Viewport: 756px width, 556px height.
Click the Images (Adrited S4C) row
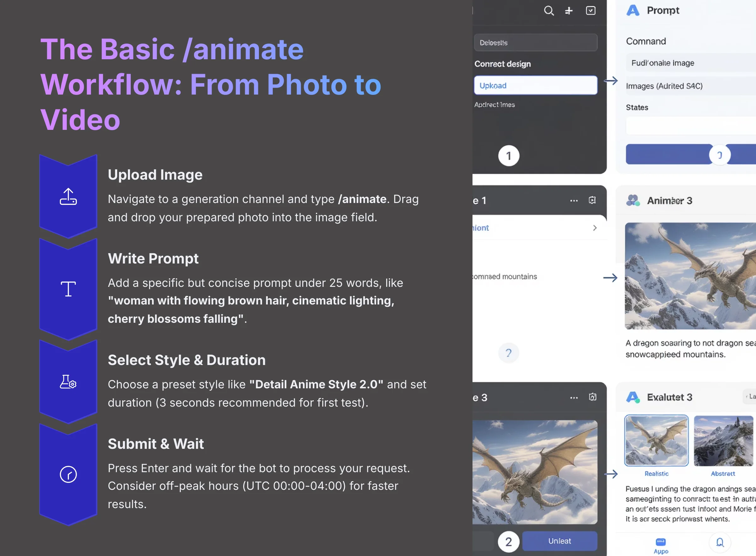coord(691,86)
